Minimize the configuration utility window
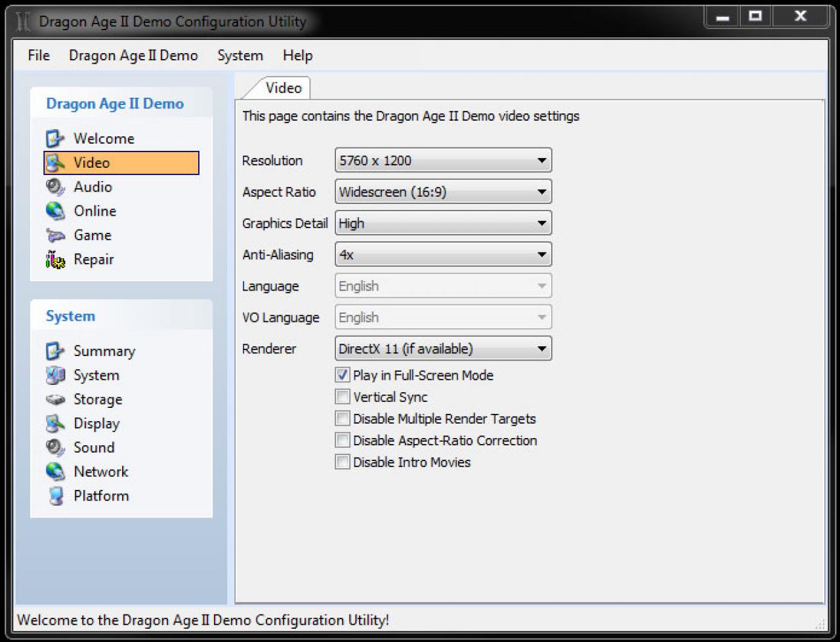The height and width of the screenshot is (642, 840). pos(723,16)
